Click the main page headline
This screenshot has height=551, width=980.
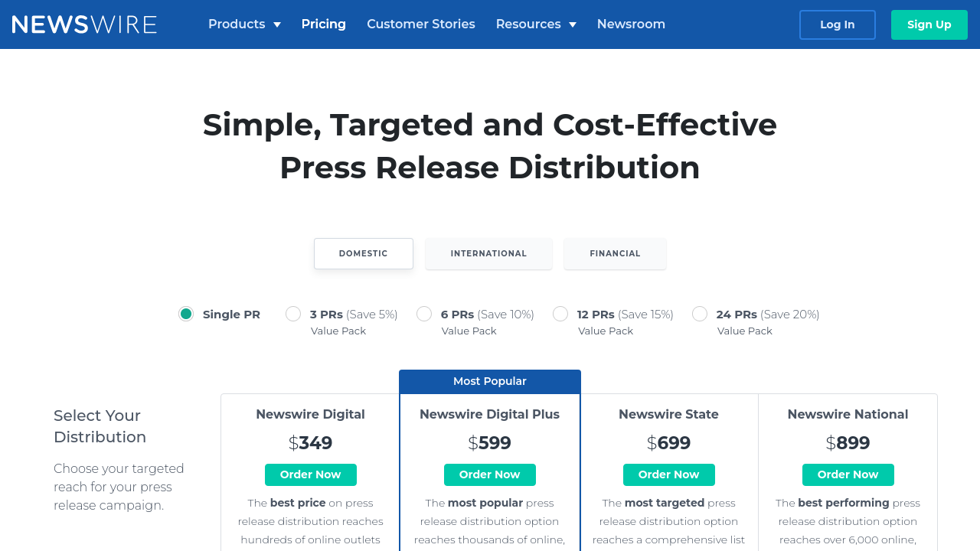pyautogui.click(x=490, y=146)
